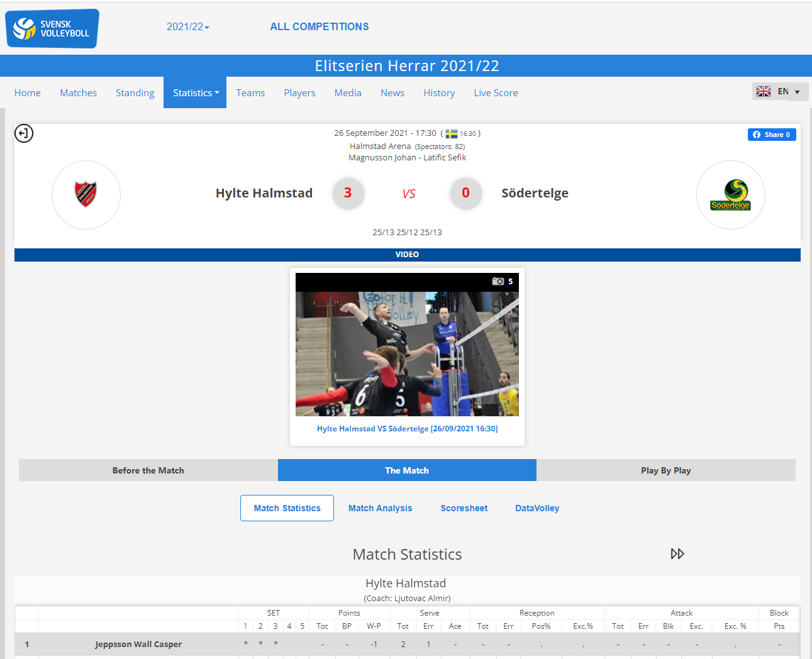
Task: Click the W-P points column header
Action: coord(374,626)
